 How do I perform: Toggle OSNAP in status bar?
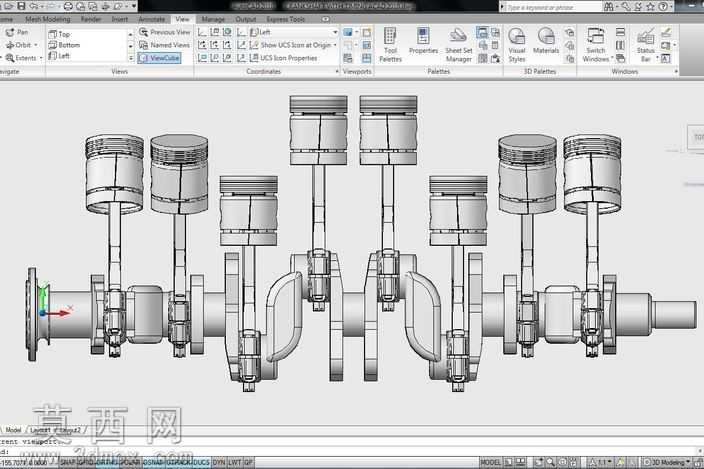click(154, 462)
